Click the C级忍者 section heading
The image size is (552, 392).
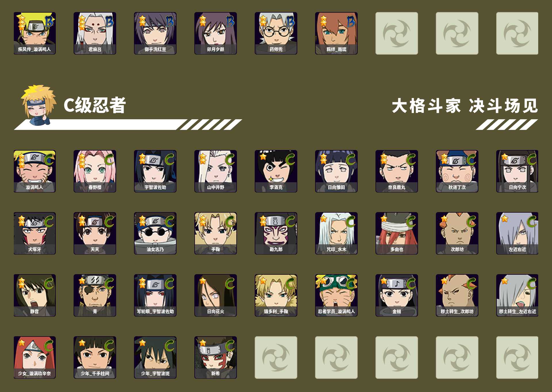(95, 105)
